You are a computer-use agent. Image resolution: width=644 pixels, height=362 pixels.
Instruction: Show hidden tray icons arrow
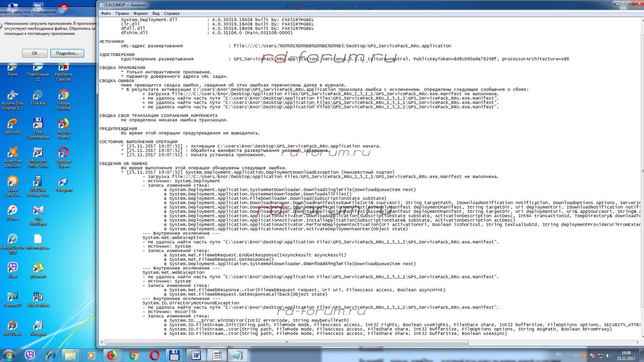tap(568, 356)
